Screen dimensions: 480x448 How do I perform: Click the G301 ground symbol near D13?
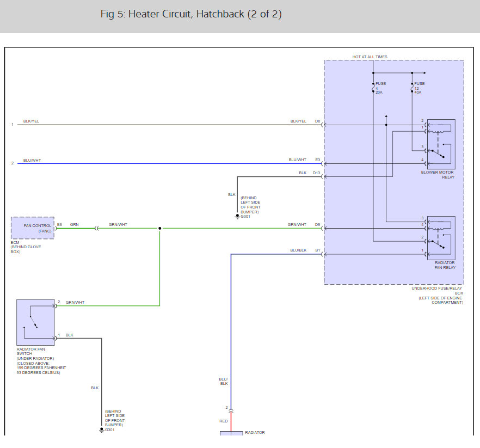237,217
